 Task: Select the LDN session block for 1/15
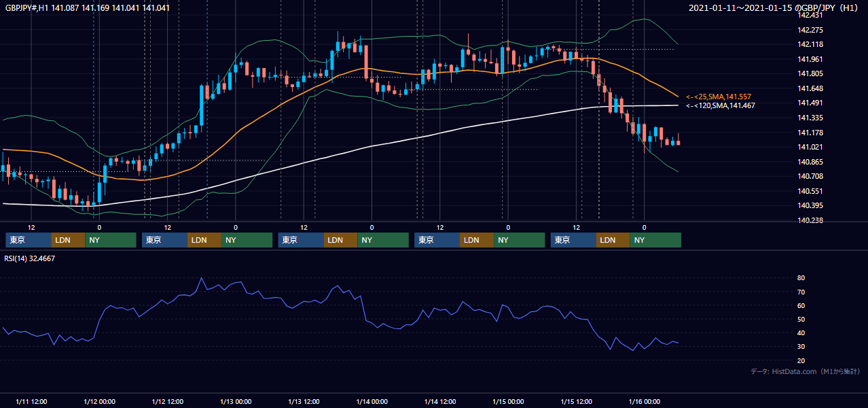coord(613,240)
